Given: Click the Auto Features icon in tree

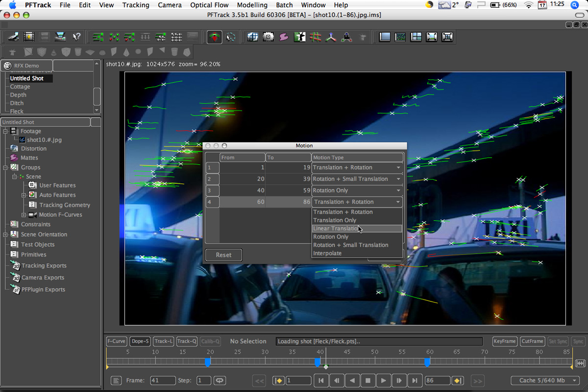Looking at the screenshot, I should click(32, 195).
